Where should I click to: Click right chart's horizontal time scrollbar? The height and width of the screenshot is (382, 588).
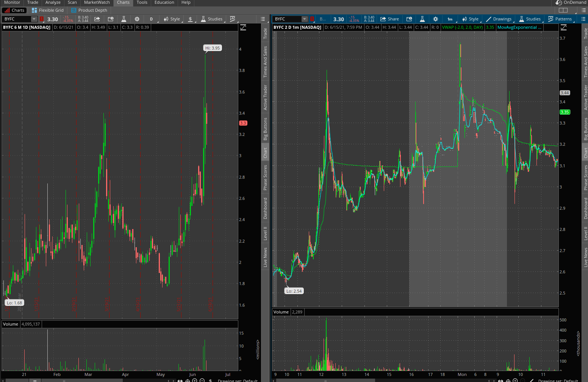pos(326,380)
